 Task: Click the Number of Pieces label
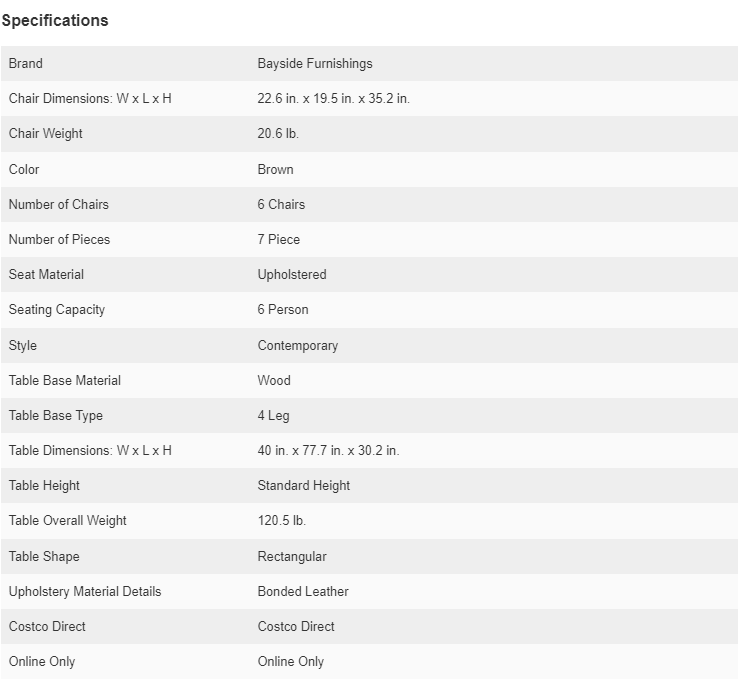tap(59, 239)
